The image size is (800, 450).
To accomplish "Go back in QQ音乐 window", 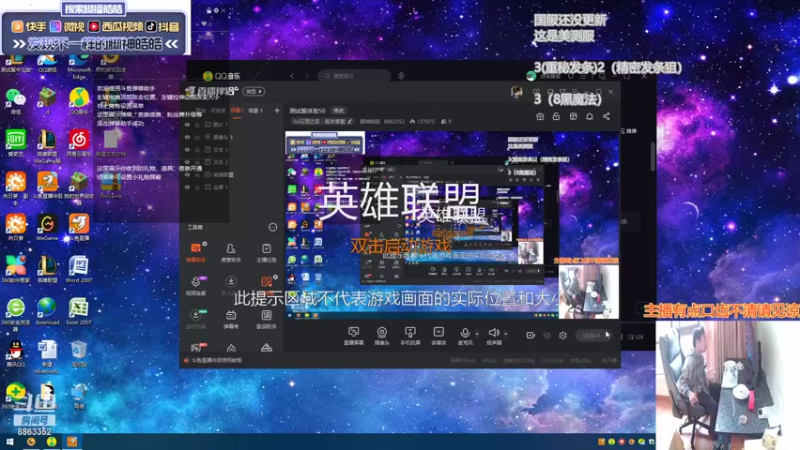I will (292, 76).
